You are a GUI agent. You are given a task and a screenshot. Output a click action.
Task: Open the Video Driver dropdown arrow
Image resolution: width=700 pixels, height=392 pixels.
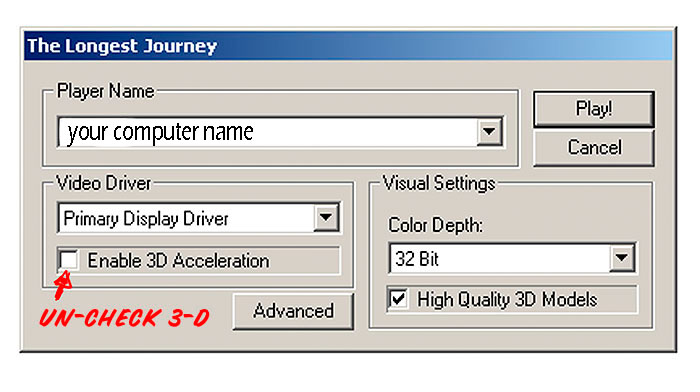[x=326, y=217]
